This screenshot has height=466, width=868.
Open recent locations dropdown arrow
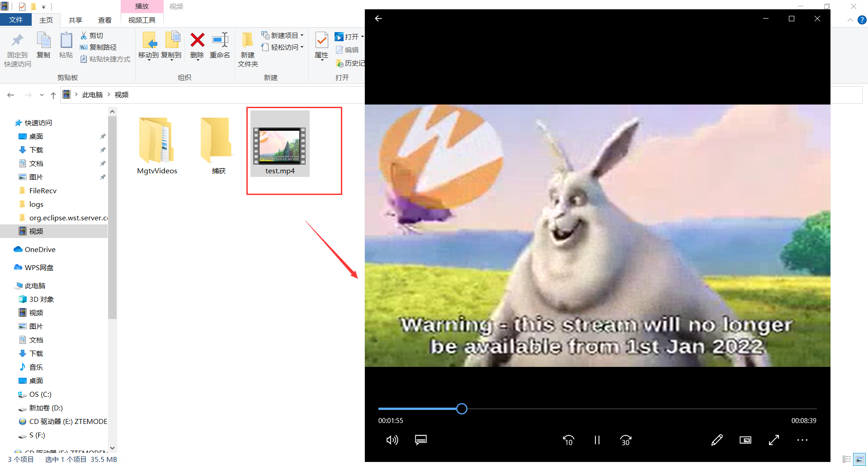point(42,95)
